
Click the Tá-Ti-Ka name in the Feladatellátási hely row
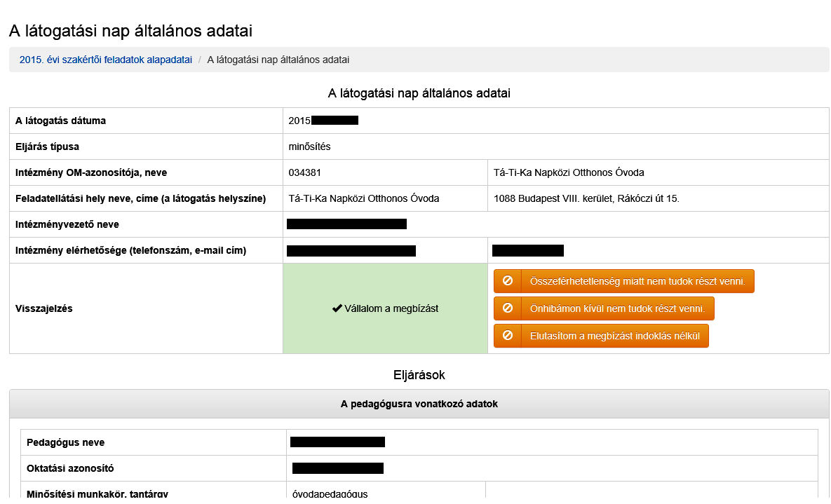[x=363, y=199]
